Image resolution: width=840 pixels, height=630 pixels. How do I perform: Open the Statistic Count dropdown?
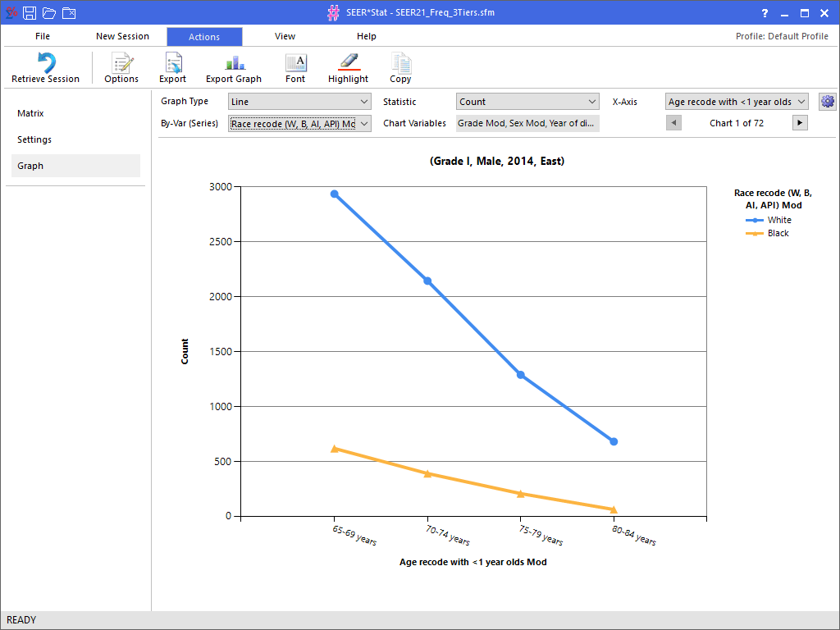[x=527, y=102]
